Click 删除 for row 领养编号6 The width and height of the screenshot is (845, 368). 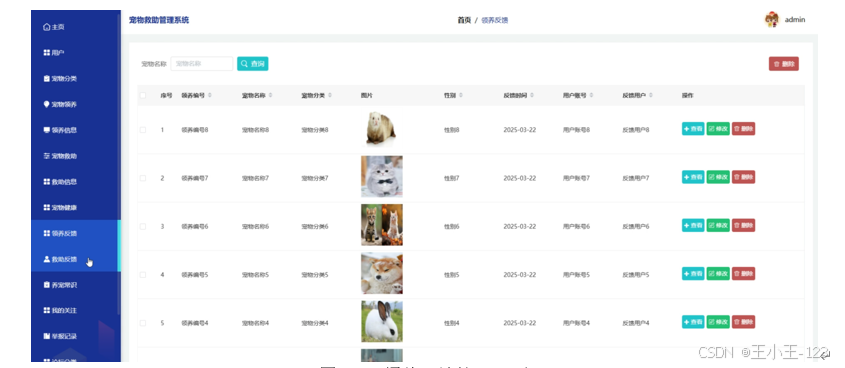(743, 225)
